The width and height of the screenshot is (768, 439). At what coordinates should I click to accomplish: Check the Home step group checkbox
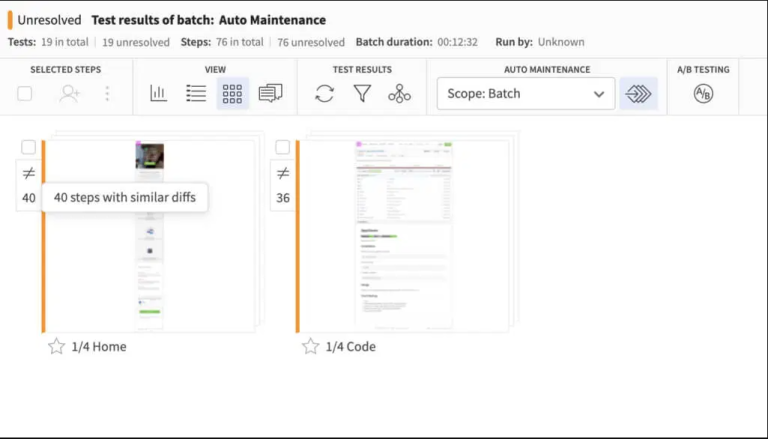pyautogui.click(x=28, y=148)
